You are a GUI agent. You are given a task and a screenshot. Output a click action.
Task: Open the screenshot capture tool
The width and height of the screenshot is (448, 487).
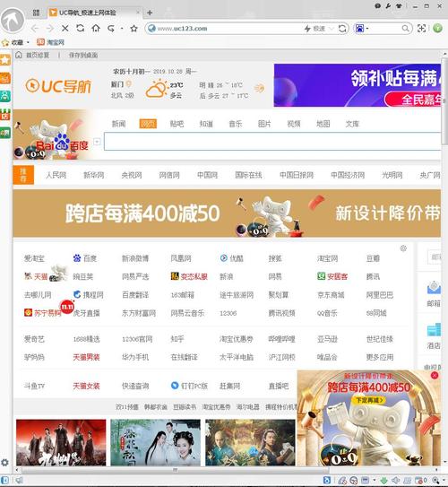(x=421, y=29)
